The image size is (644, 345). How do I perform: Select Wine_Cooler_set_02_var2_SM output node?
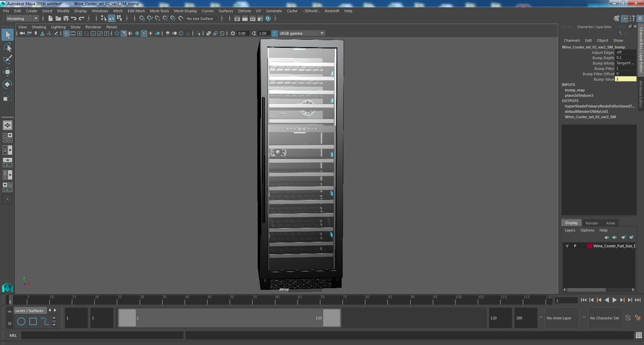[x=590, y=117]
